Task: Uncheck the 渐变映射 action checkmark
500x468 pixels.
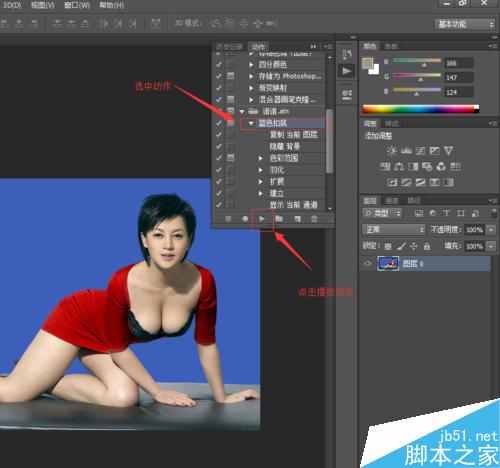Action: (x=219, y=88)
